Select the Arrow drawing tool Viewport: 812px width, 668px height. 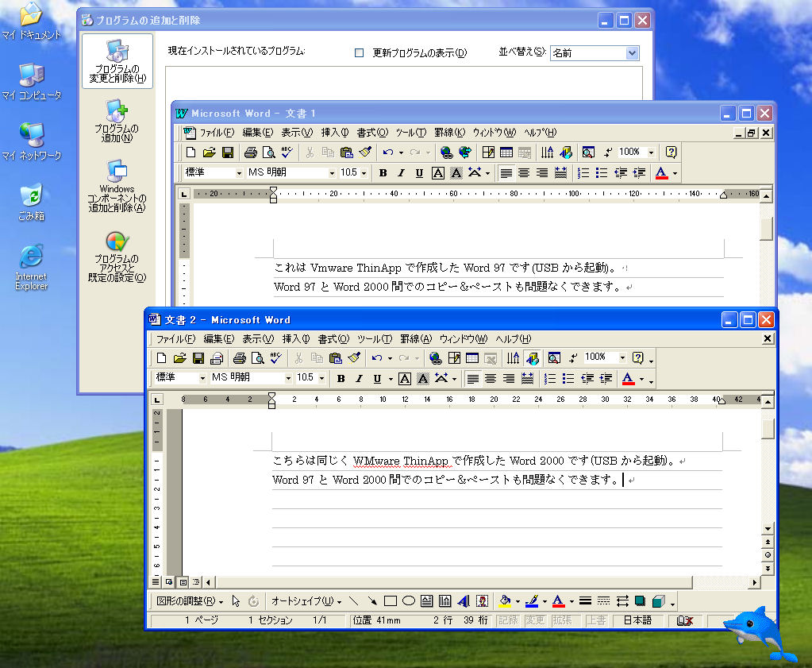(x=371, y=601)
